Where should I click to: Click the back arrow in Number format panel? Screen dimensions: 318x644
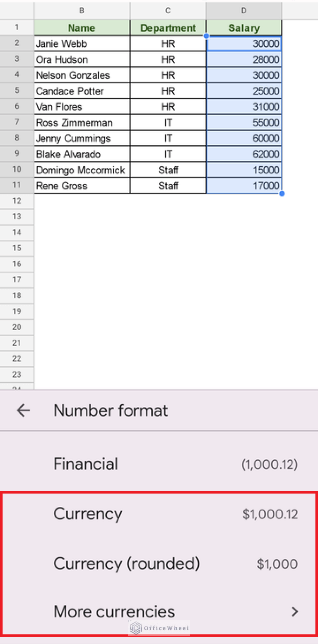(x=23, y=410)
